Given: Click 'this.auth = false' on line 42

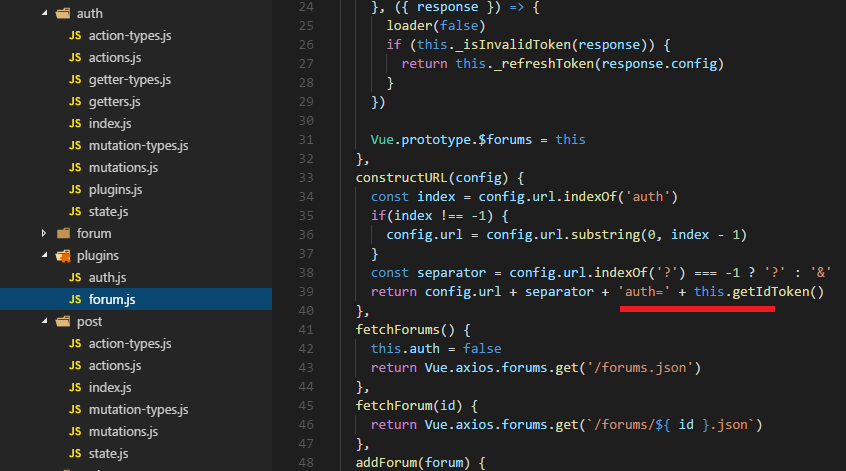Looking at the screenshot, I should click(436, 349).
